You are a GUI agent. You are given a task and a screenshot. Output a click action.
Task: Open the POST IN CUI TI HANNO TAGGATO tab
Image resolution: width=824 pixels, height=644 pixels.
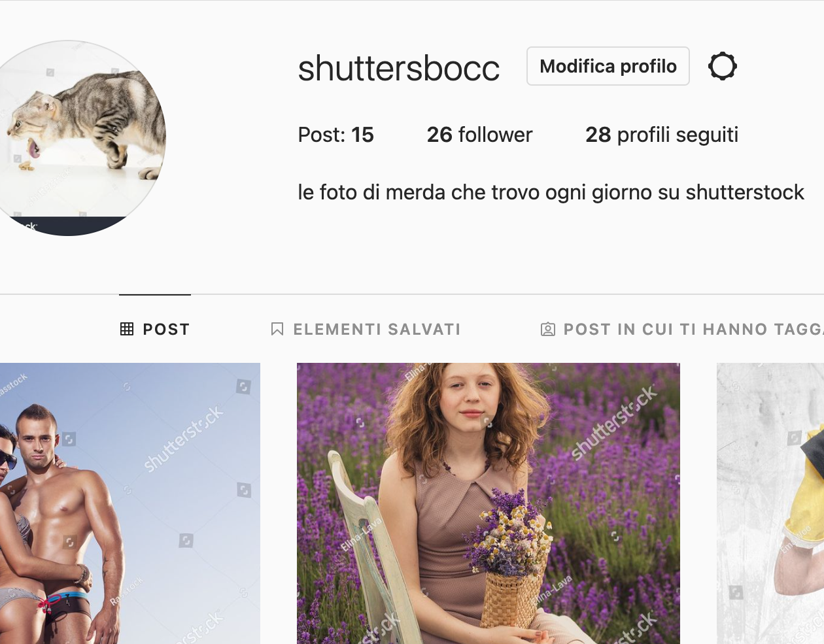[x=682, y=329]
